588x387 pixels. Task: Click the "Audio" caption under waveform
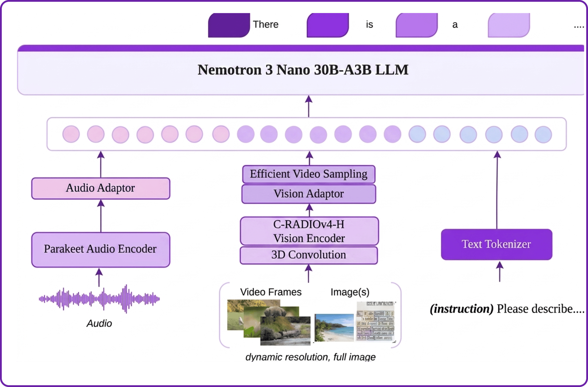point(99,323)
